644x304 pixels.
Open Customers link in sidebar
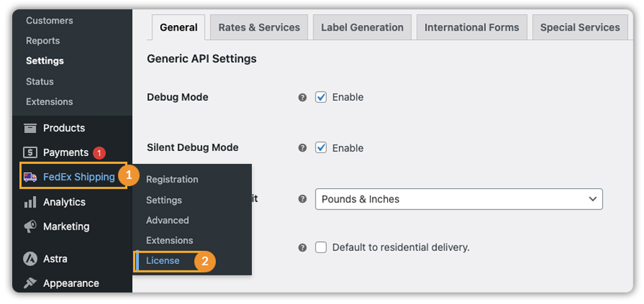(49, 21)
